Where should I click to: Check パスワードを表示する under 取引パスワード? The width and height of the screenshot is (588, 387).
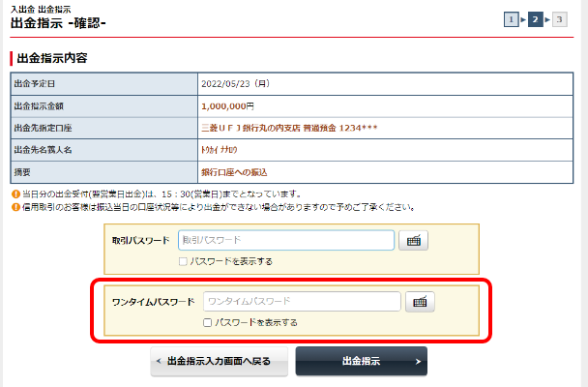tap(183, 261)
